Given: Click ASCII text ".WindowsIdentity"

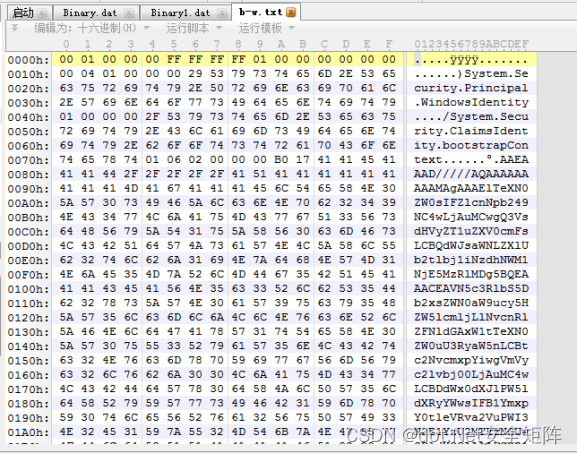Looking at the screenshot, I should 471,102.
